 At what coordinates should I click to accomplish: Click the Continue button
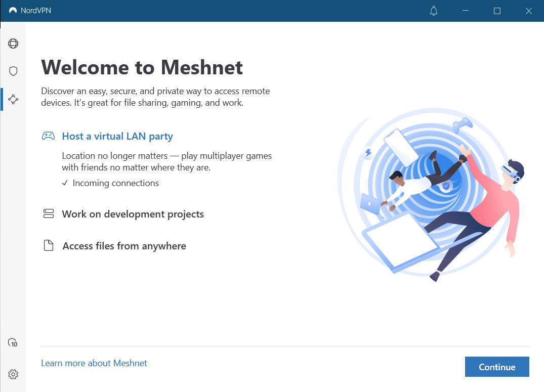497,367
